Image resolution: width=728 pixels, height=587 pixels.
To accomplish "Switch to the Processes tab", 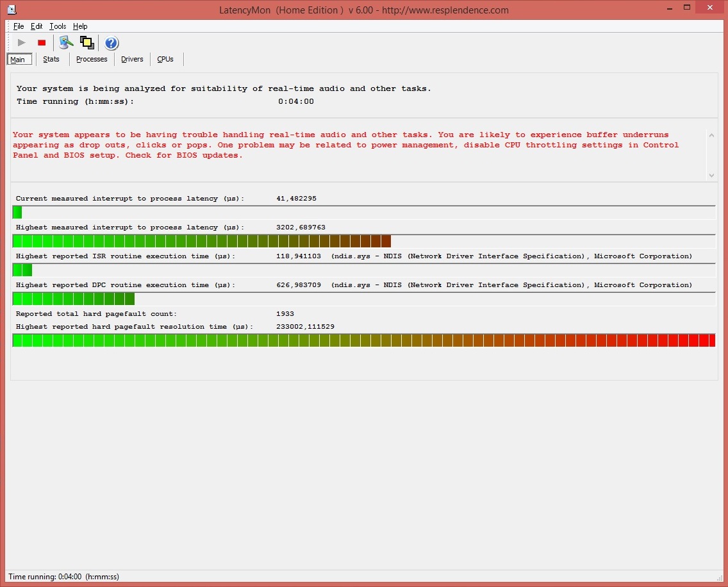I will pos(92,59).
